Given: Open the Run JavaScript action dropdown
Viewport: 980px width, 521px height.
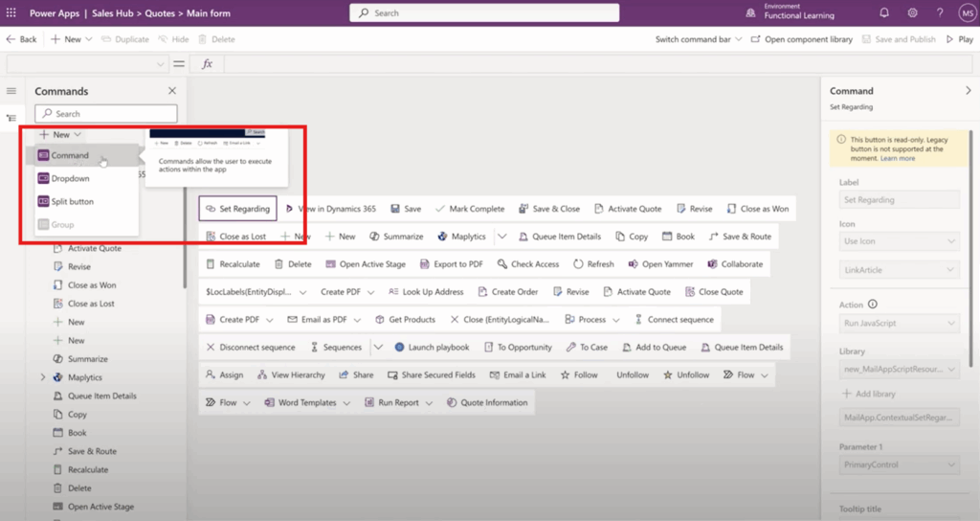Looking at the screenshot, I should click(899, 324).
